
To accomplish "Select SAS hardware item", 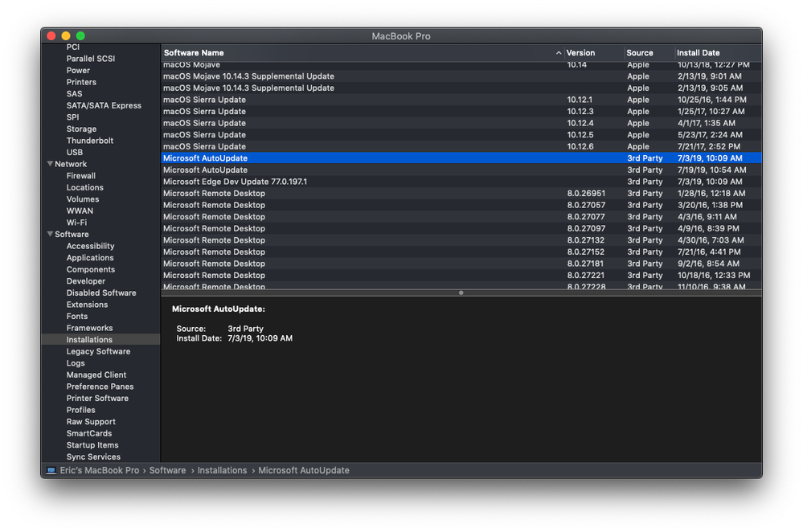I will click(x=74, y=94).
